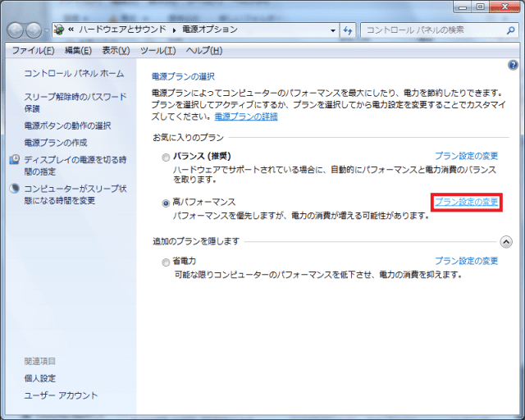Click the 電源プランの選択 heading
The width and height of the screenshot is (525, 420).
click(x=183, y=76)
